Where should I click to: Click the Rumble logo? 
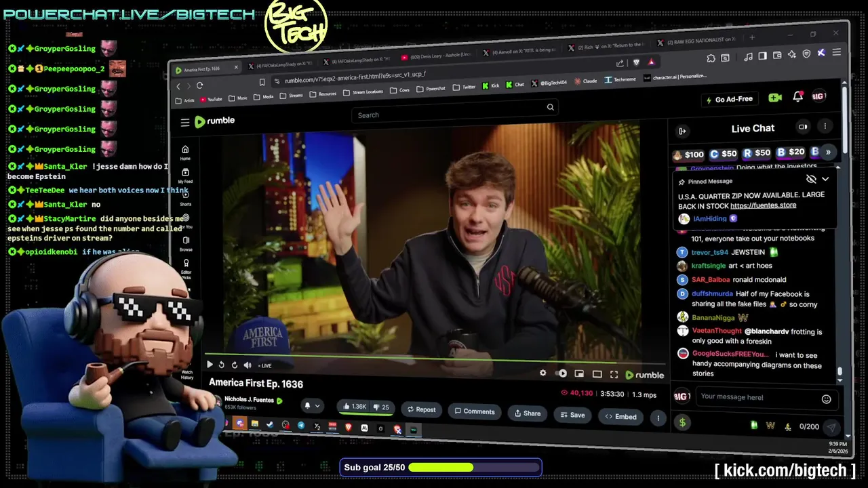[x=214, y=121]
